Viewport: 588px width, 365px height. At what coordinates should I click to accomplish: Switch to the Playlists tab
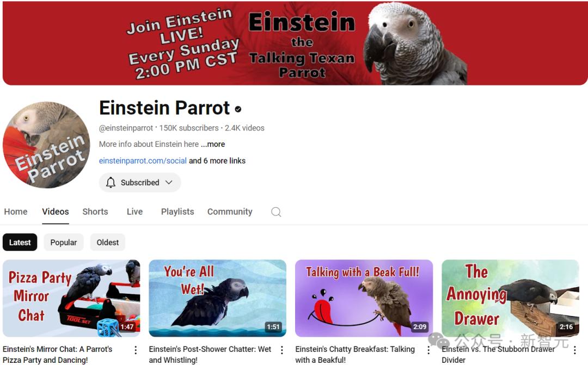click(x=177, y=212)
